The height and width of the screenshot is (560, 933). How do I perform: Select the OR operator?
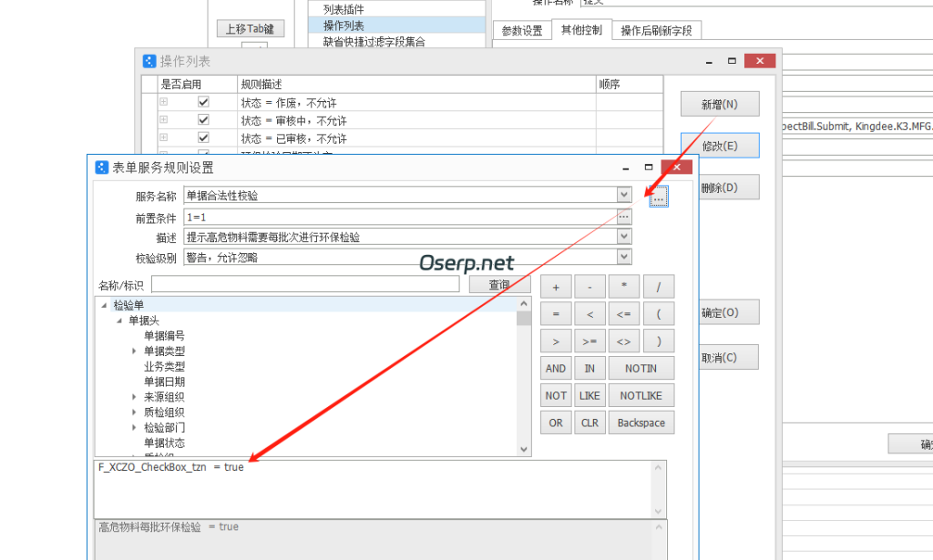(x=555, y=423)
